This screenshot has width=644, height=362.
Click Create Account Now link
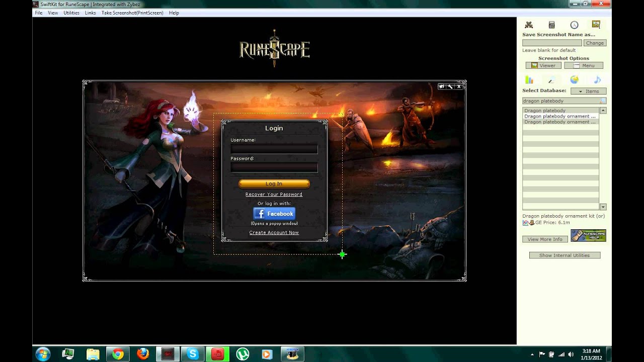[x=274, y=232]
